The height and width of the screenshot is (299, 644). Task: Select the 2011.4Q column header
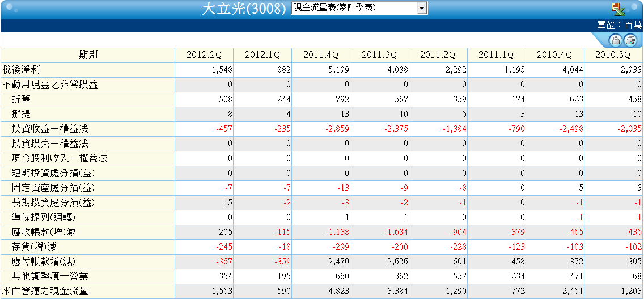click(x=321, y=55)
